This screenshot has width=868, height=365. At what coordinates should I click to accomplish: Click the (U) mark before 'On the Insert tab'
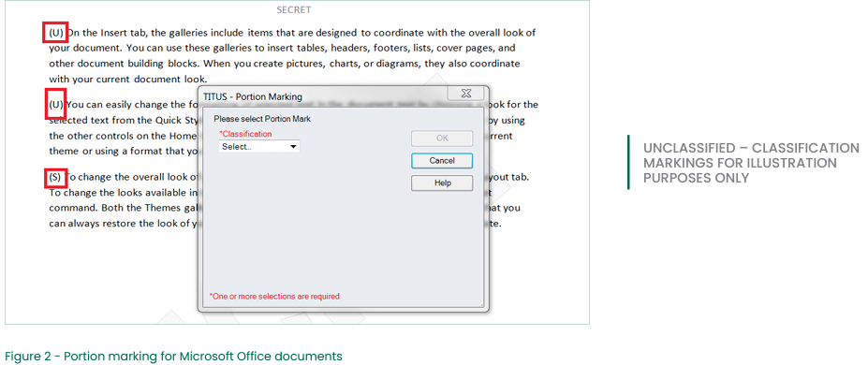[x=55, y=33]
